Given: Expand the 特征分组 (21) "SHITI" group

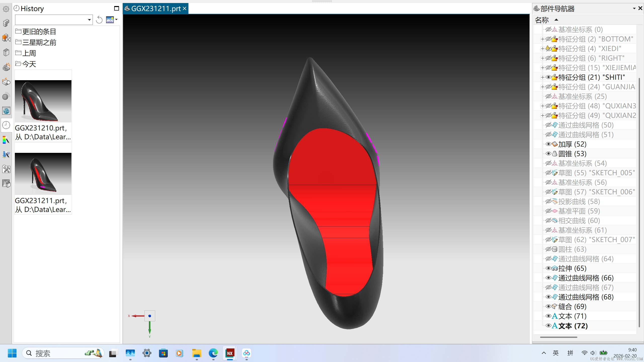Looking at the screenshot, I should pyautogui.click(x=543, y=77).
